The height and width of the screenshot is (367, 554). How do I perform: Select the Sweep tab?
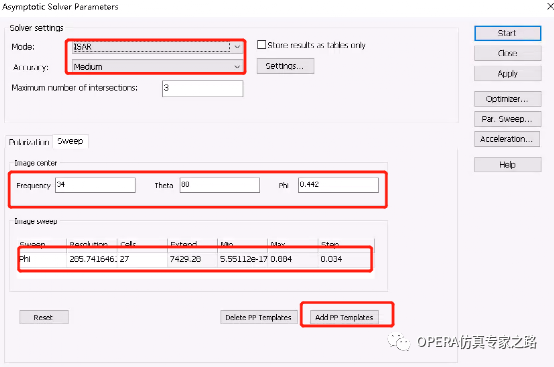coord(70,141)
